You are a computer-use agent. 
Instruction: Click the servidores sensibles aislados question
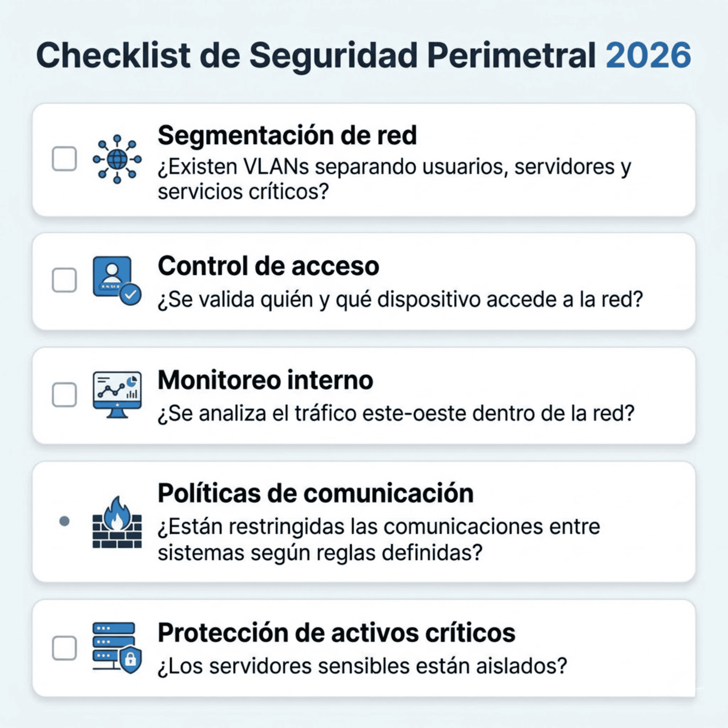click(x=362, y=666)
